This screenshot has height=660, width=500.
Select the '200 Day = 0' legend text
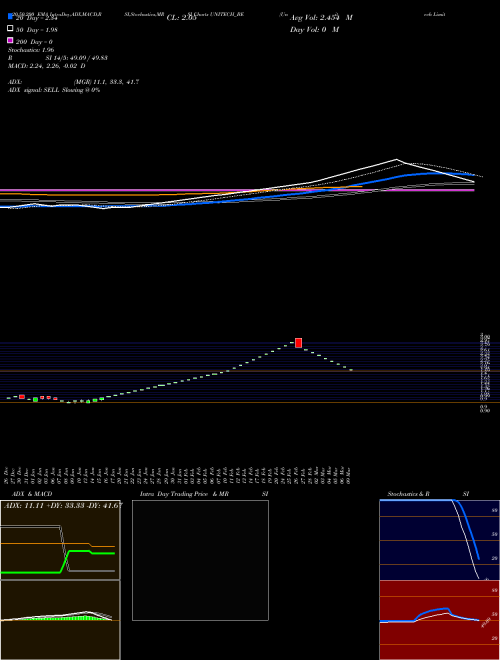(34, 42)
